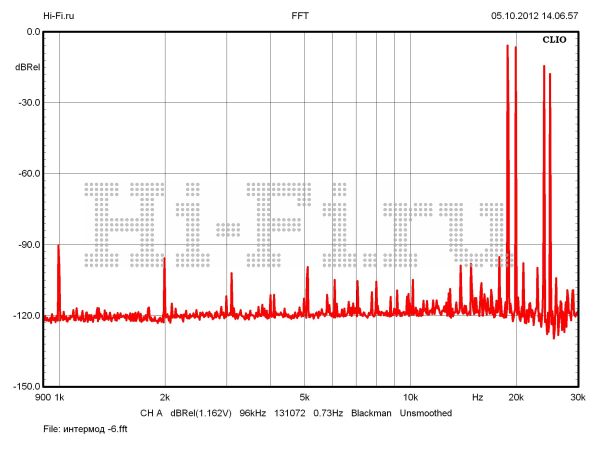The width and height of the screenshot is (600, 450).
Task: Click the Blackman window label
Action: coord(370,412)
